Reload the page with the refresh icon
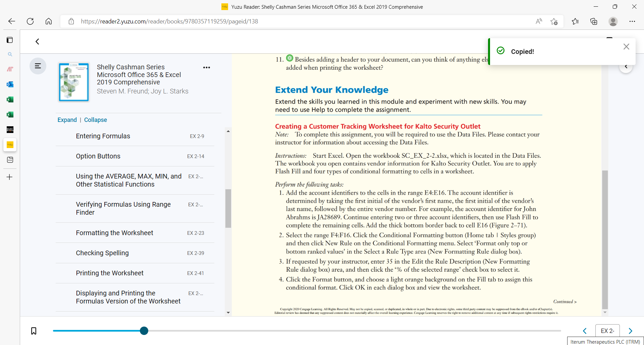 pyautogui.click(x=30, y=21)
